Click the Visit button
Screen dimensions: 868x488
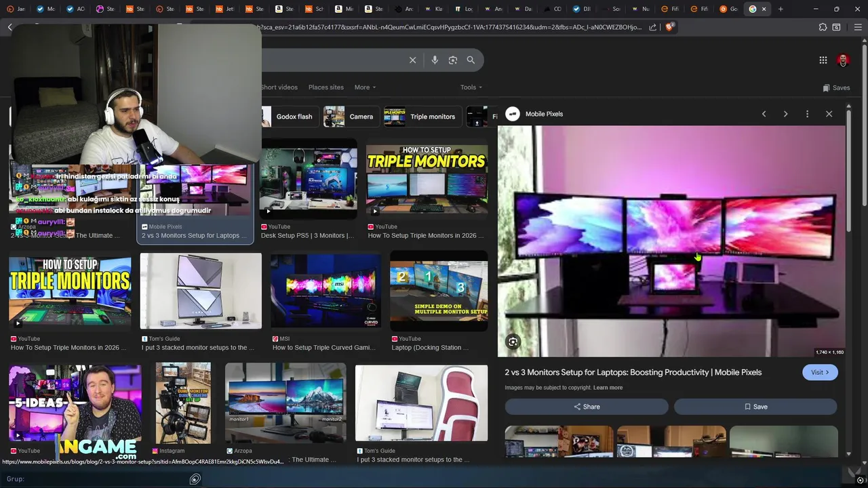[x=820, y=372]
